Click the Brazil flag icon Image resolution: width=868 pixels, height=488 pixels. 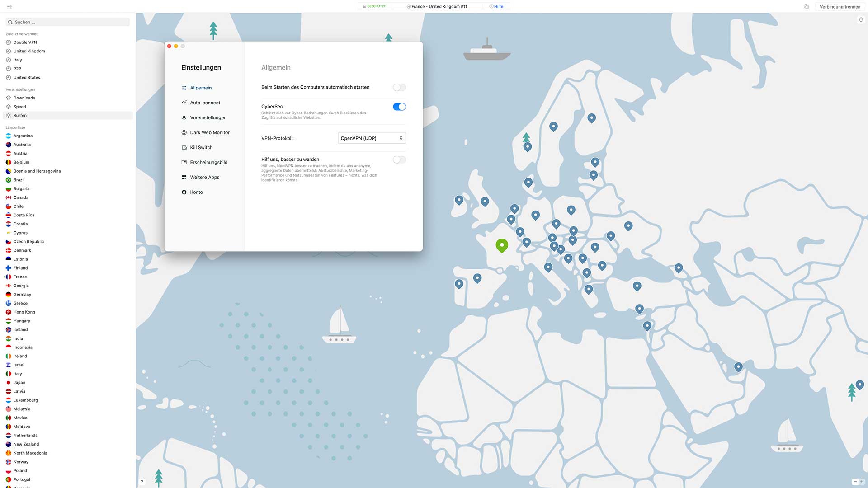pyautogui.click(x=8, y=180)
